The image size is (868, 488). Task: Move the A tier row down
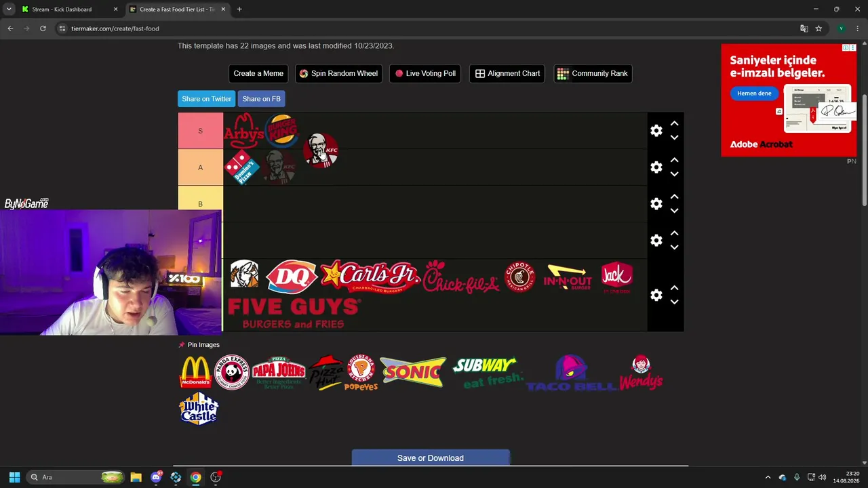point(674,174)
